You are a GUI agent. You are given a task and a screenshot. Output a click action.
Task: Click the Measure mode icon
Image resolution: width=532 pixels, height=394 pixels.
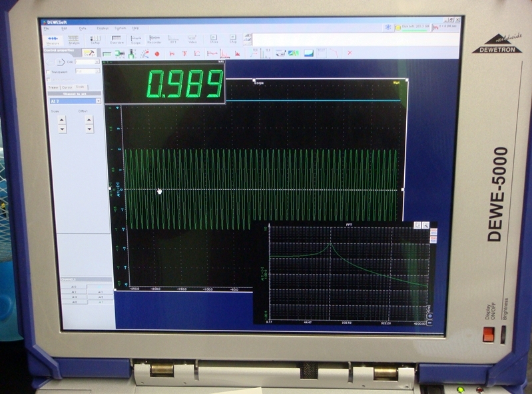[52, 39]
